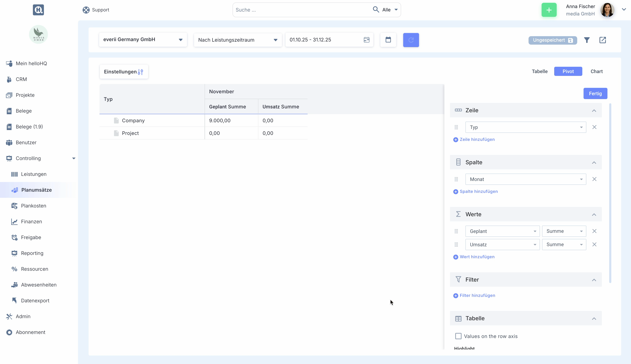
Task: Click the Filter hinzufügen link
Action: click(477, 295)
